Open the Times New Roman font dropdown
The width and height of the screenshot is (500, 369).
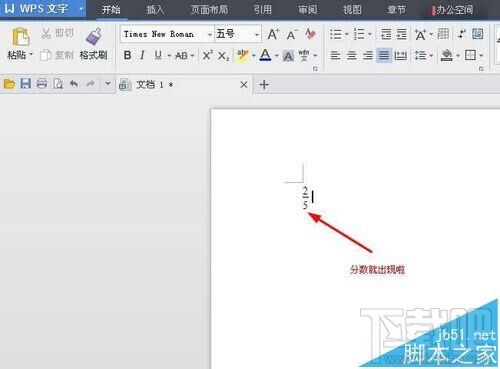coord(209,34)
